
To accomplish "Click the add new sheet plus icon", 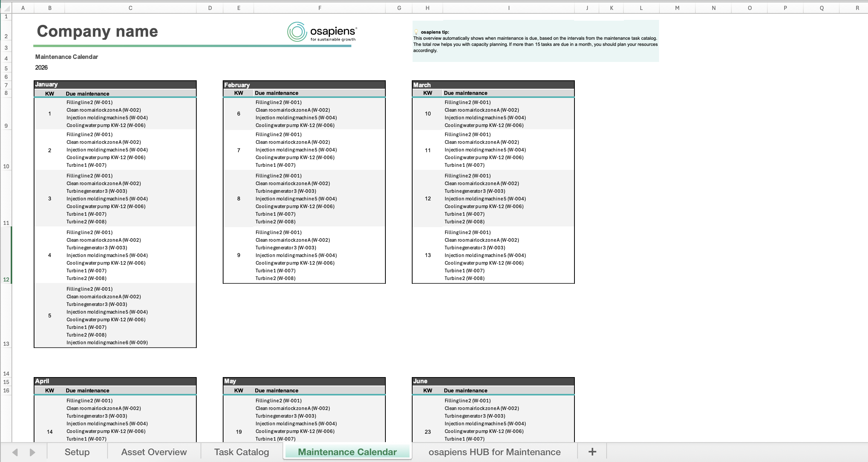I will (x=592, y=452).
